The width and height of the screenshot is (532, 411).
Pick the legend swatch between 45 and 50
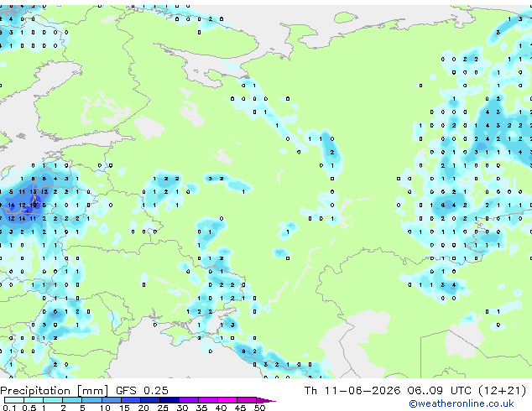click(247, 400)
